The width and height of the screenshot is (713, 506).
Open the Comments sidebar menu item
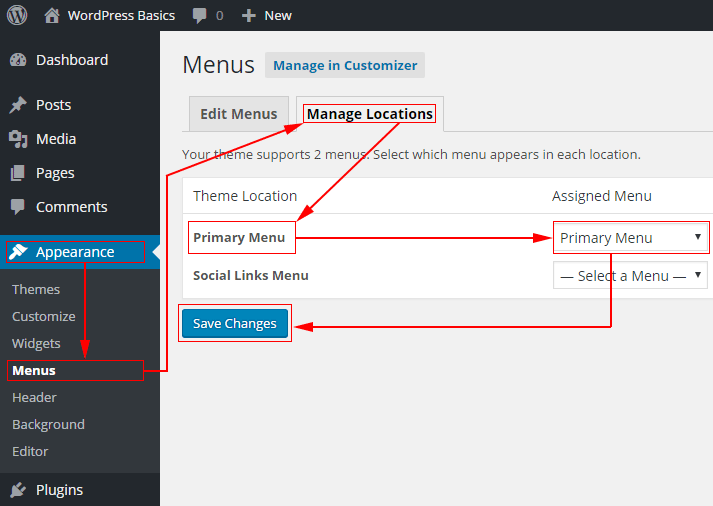(x=72, y=207)
